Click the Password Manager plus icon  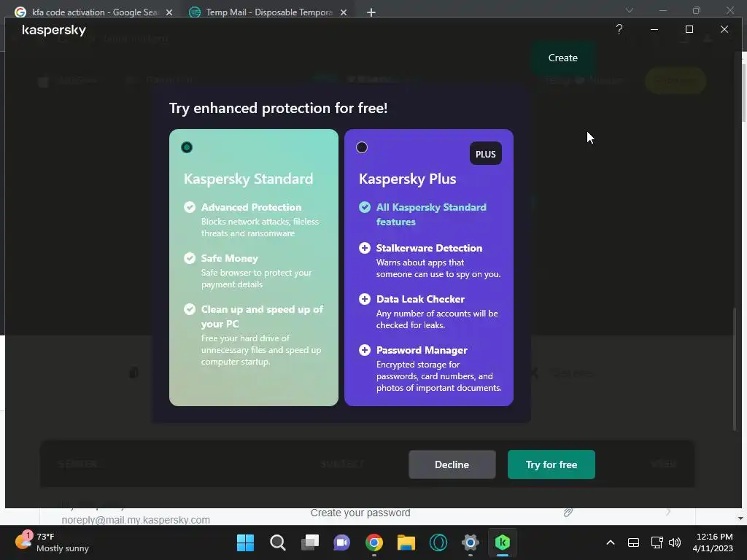pyautogui.click(x=365, y=350)
